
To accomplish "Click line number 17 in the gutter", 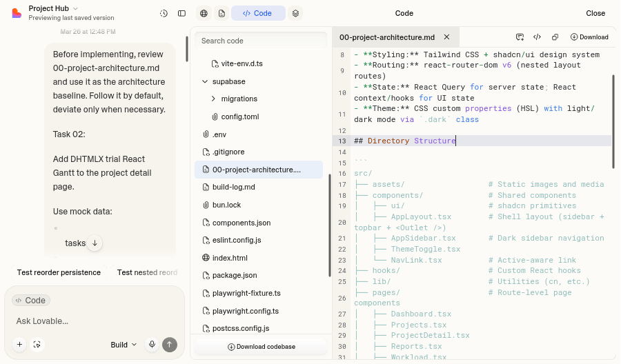I will point(342,184).
